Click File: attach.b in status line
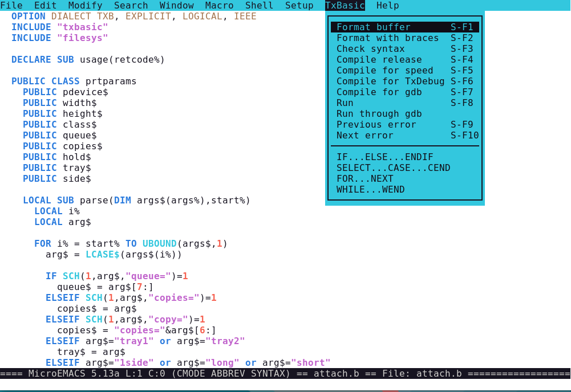571x392 pixels. point(422,374)
